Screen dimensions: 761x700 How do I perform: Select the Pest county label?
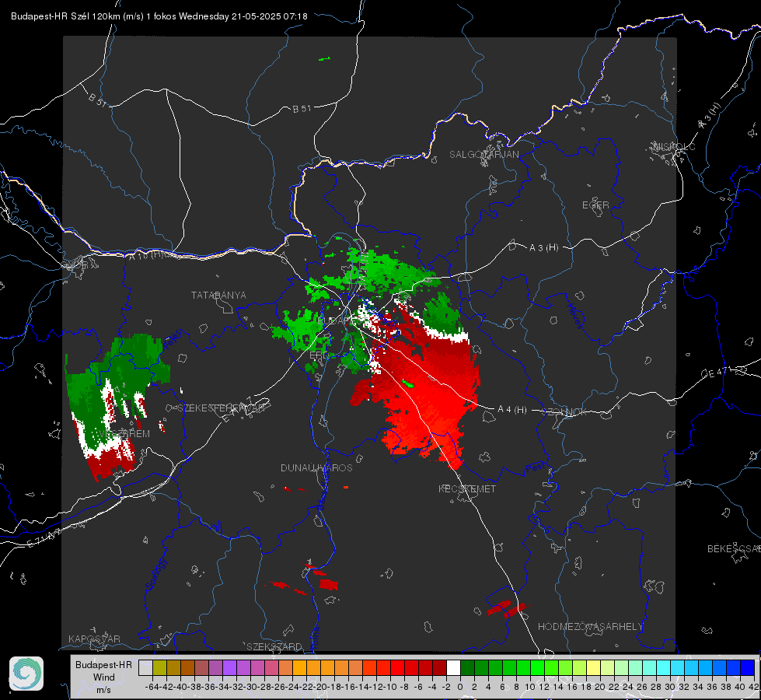[536, 468]
